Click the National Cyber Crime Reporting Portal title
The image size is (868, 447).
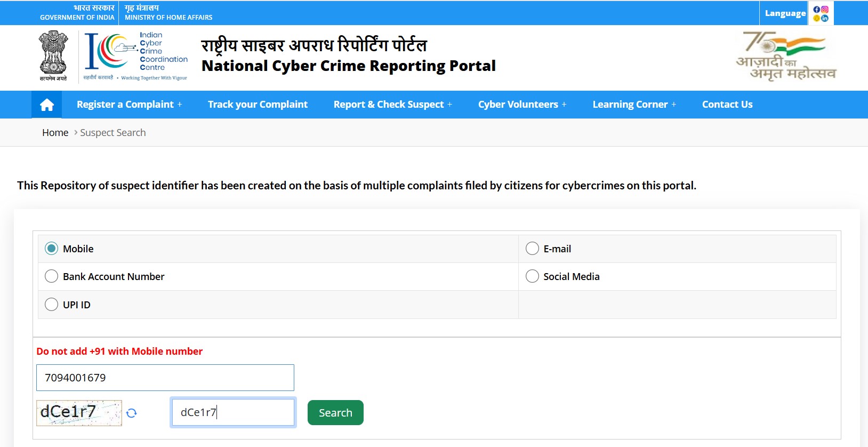[349, 66]
